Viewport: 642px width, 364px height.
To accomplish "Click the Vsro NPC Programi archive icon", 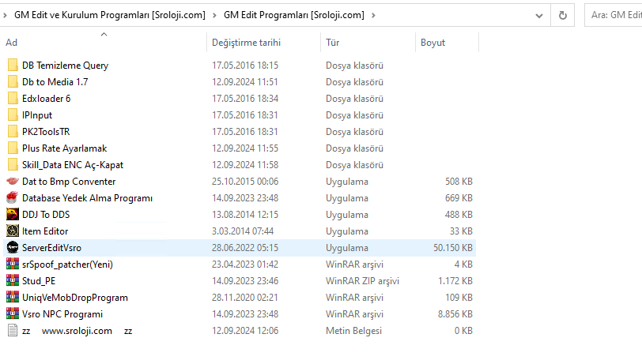I will click(13, 313).
